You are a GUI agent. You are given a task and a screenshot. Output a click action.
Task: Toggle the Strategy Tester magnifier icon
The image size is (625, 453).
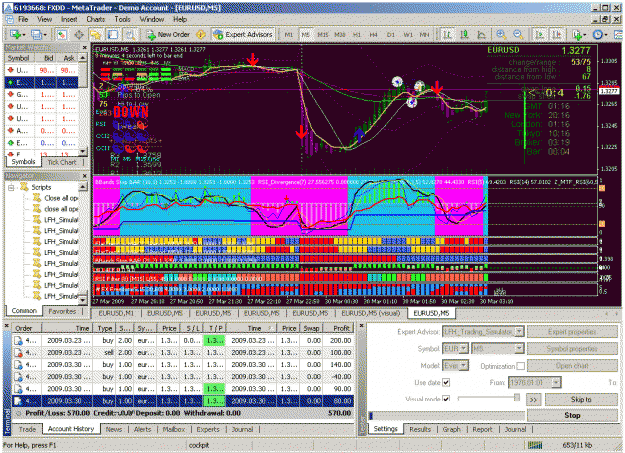tap(130, 35)
